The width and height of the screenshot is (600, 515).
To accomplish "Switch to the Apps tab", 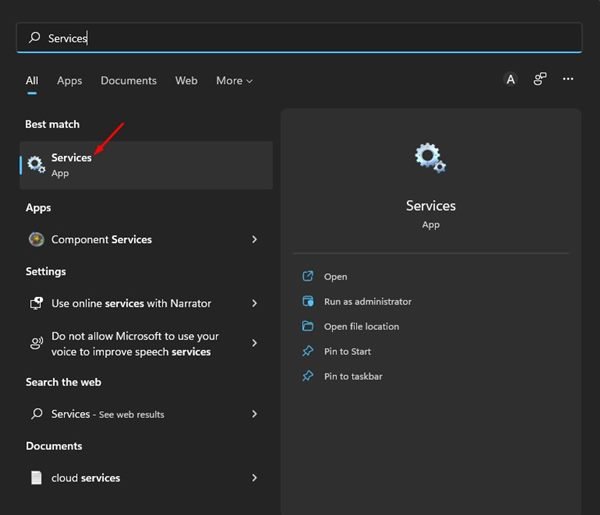I will [69, 81].
